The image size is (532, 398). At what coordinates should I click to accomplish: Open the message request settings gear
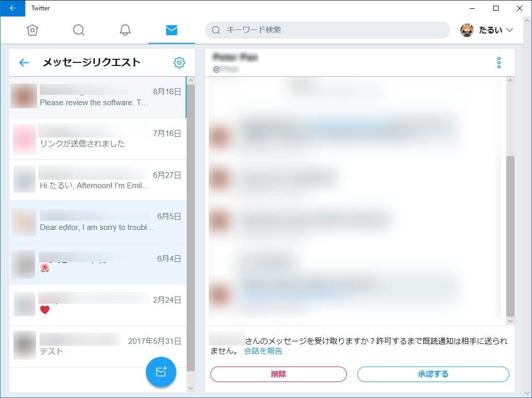tap(179, 62)
